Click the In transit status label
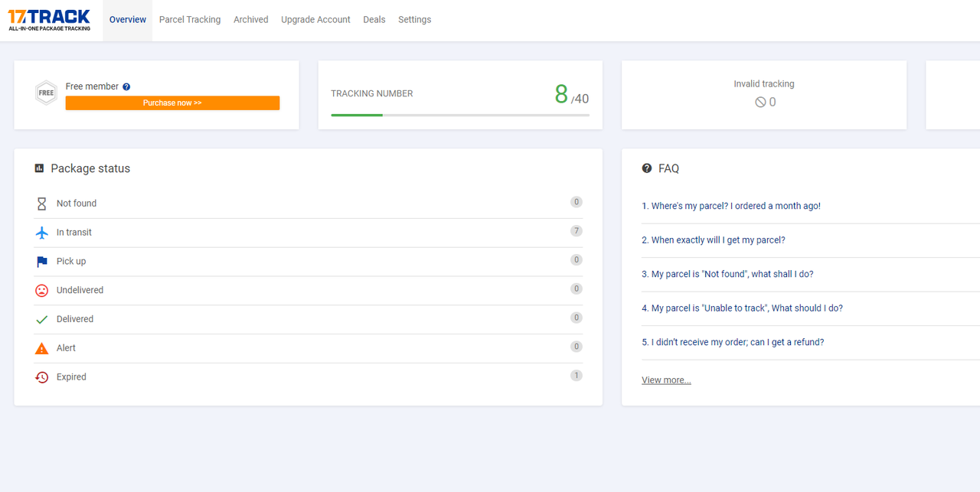This screenshot has width=980, height=492. 74,233
